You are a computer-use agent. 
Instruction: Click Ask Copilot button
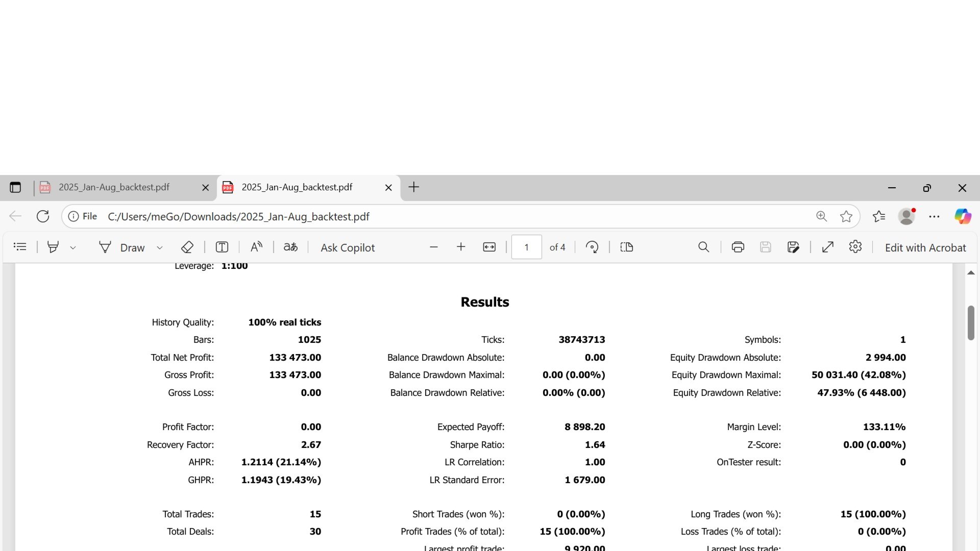point(348,247)
